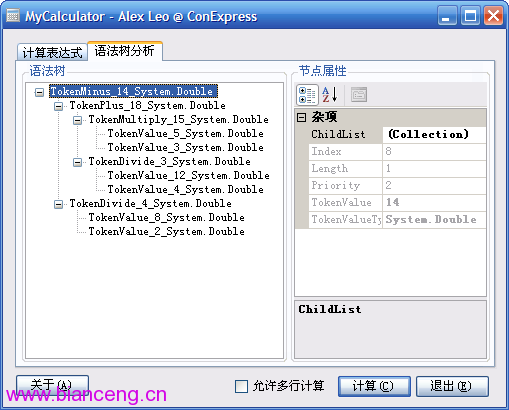Select tree node TokenDivide_4_System.Double
This screenshot has height=410, width=509.
tap(150, 203)
